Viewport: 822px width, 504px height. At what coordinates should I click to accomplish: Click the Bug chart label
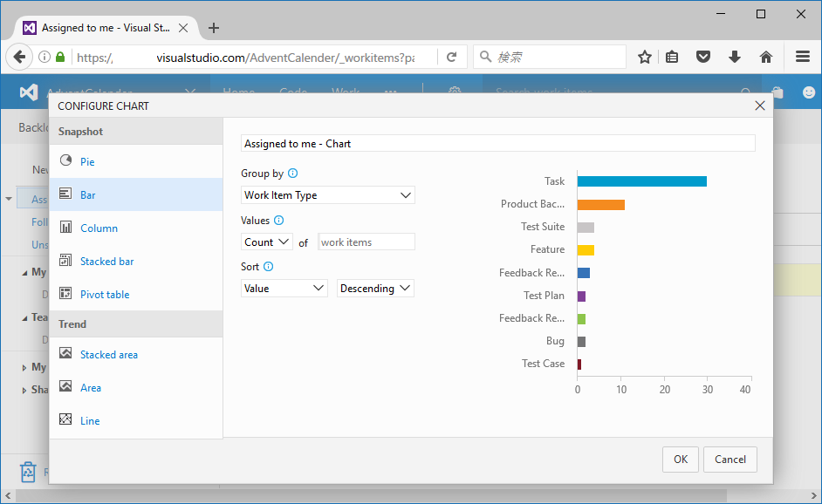click(x=555, y=341)
